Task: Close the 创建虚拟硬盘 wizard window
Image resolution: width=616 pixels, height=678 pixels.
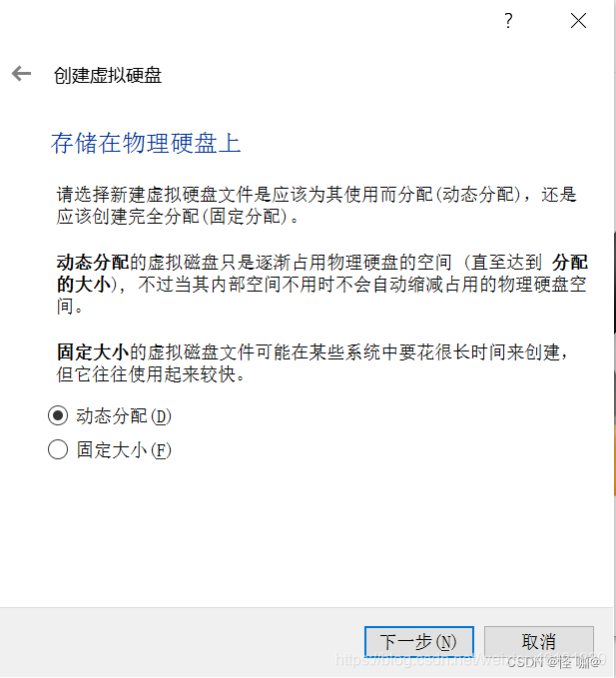Action: [x=578, y=20]
